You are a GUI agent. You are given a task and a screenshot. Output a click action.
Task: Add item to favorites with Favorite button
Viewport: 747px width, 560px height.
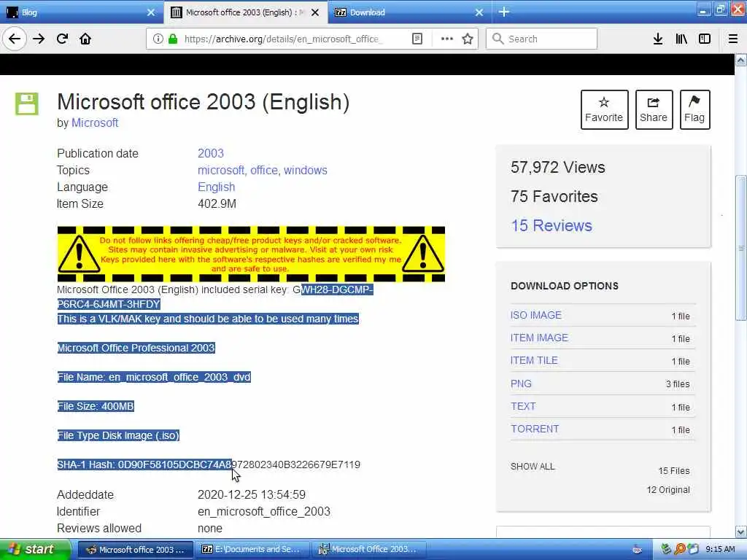[604, 109]
